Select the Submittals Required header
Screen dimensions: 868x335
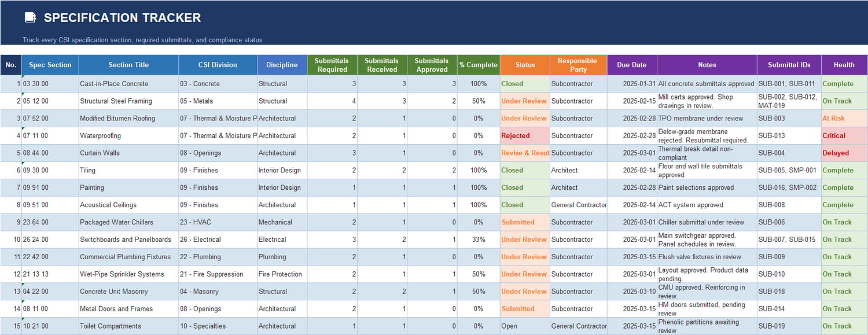pos(332,65)
